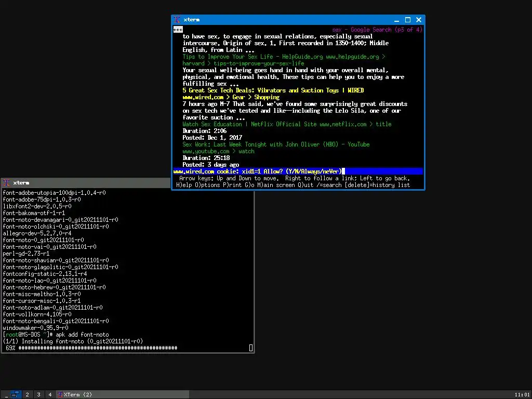This screenshot has height=399, width=532.
Task: Click the www.wired.com > Gear > Shopping line
Action: coord(231,97)
